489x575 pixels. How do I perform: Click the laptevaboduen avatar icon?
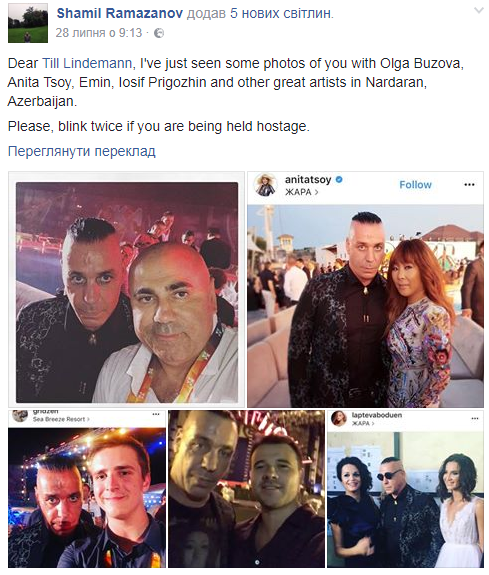pos(339,418)
